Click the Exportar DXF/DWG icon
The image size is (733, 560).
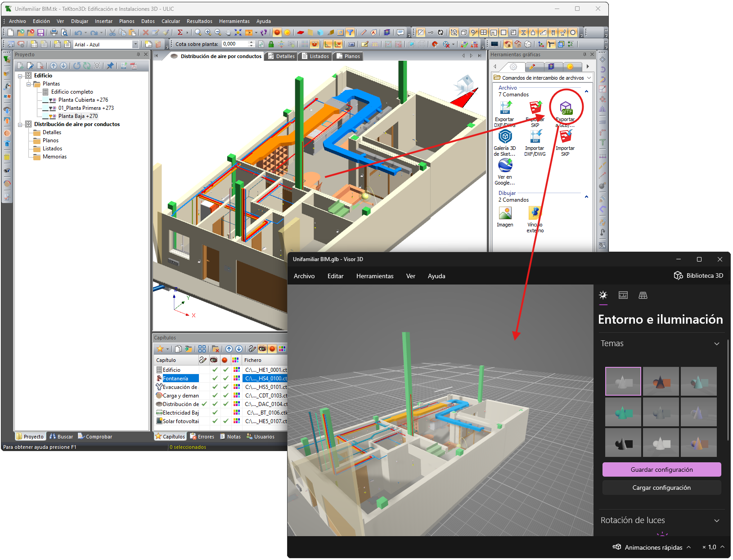coord(505,108)
